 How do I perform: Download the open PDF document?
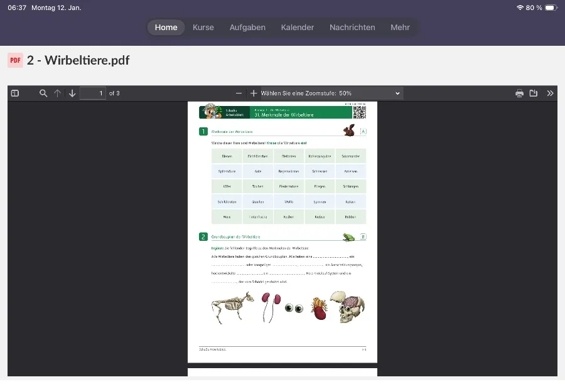pos(534,93)
